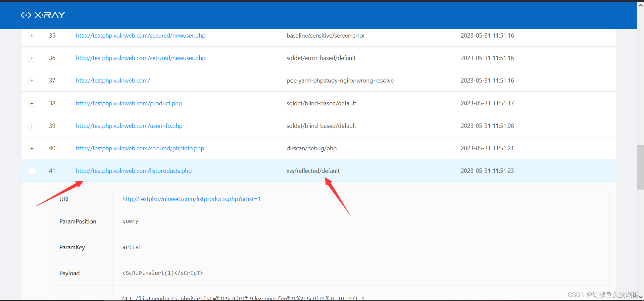The image size is (644, 301).
Task: Click row number 35
Action: (x=52, y=36)
